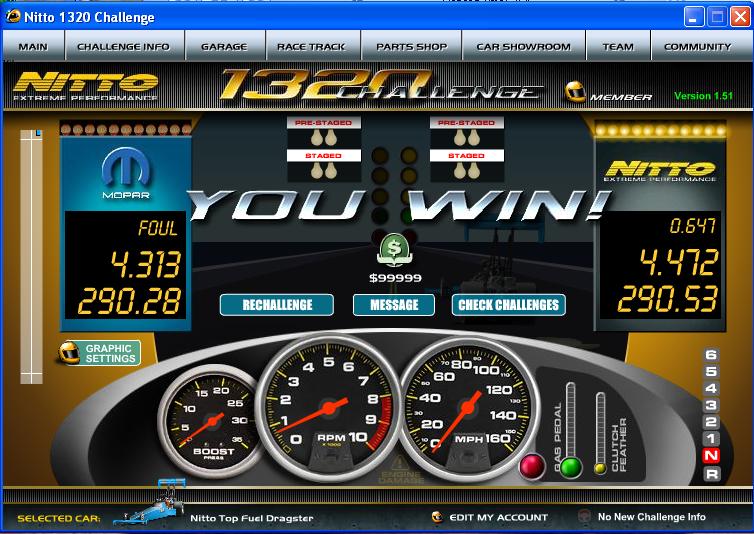Click the MPH speedometer gauge
Screen dimensions: 754x534
[467, 408]
